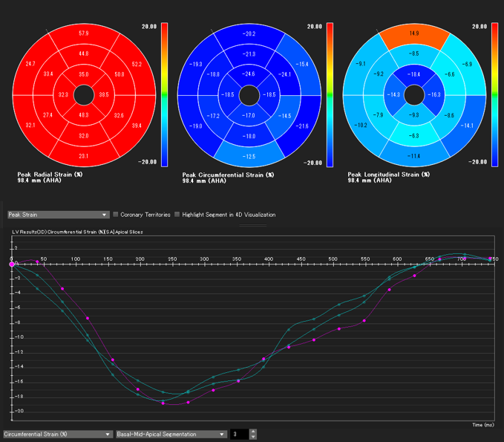Open the Circumferential Strain (%) dropdown
Image resolution: width=504 pixels, height=442 pixels.
click(57, 434)
